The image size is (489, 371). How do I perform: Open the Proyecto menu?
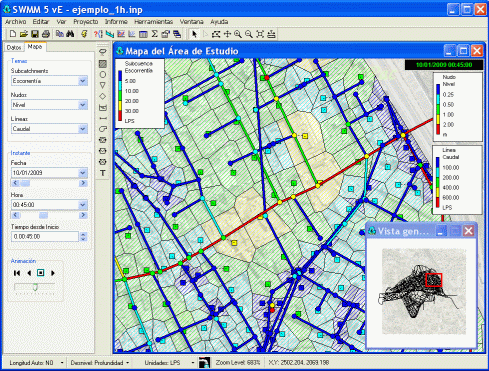86,22
